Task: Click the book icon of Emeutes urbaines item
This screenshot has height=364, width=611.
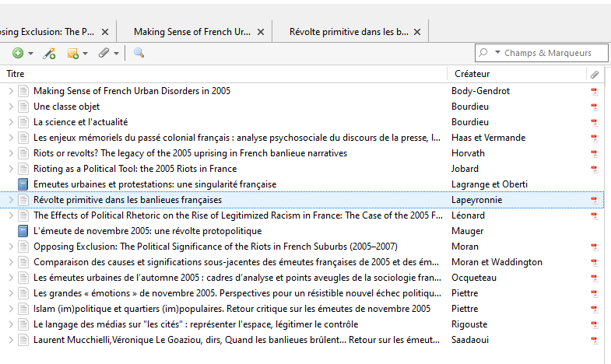Action: [x=23, y=184]
